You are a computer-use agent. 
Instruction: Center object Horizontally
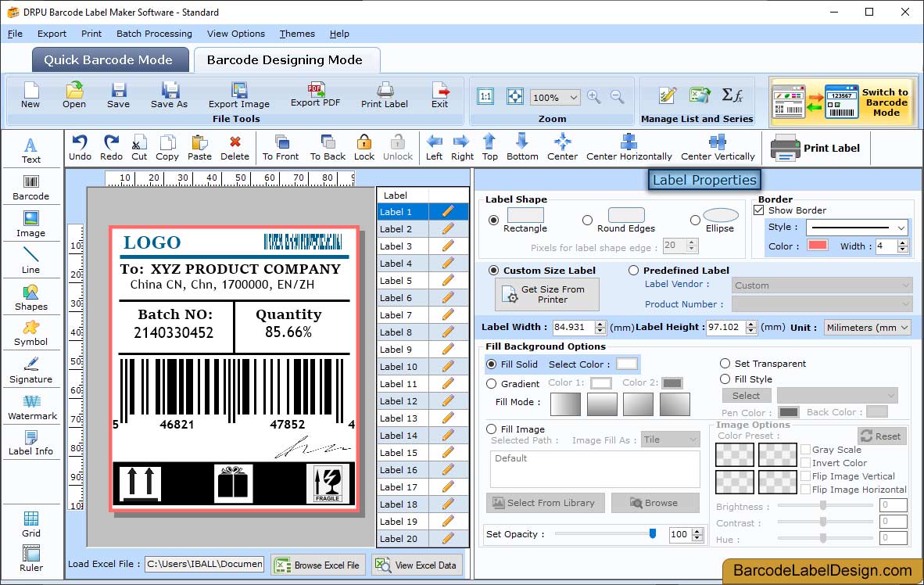click(629, 148)
